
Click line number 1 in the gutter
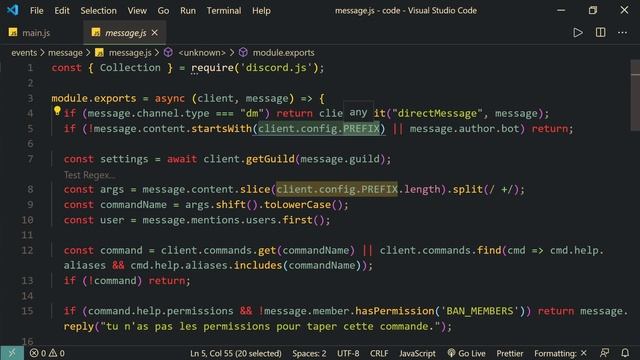[30, 68]
